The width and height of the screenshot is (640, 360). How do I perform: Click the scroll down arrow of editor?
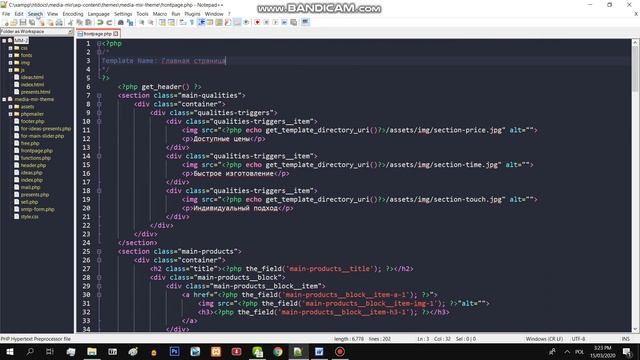(635, 329)
